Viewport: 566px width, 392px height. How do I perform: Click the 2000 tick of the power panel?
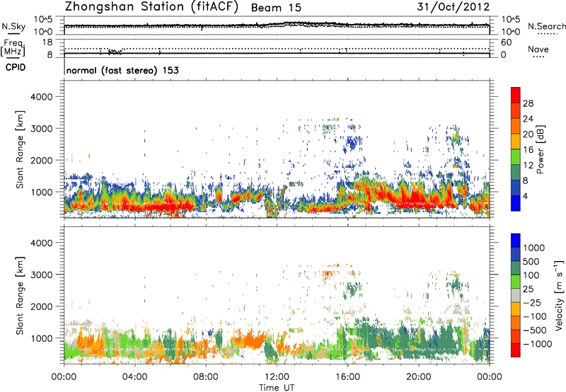tap(42, 160)
